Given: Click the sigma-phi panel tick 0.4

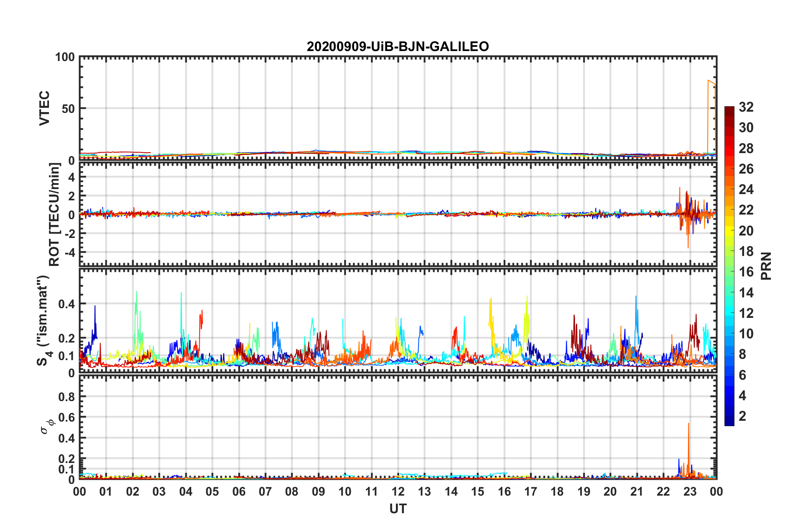Looking at the screenshot, I should pos(67,438).
